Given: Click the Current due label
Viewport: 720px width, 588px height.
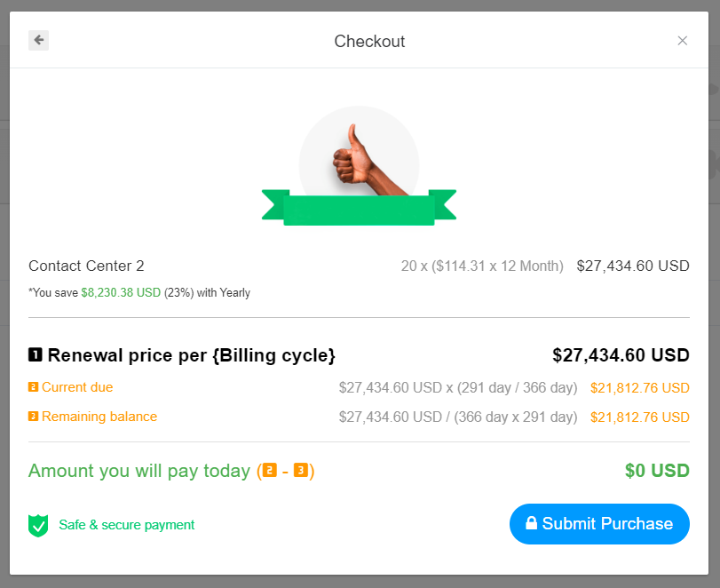Looking at the screenshot, I should coord(77,387).
